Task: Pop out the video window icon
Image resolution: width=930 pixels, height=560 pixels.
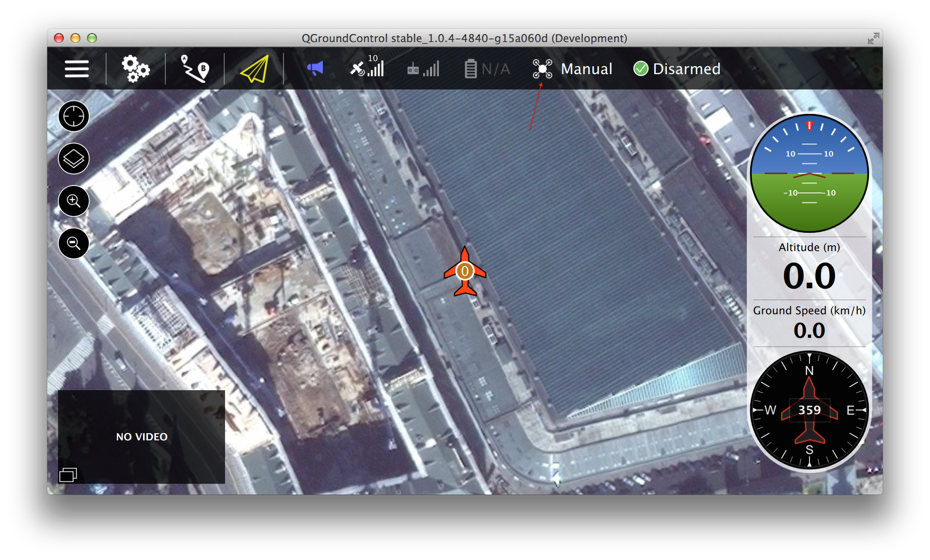Action: click(x=68, y=475)
